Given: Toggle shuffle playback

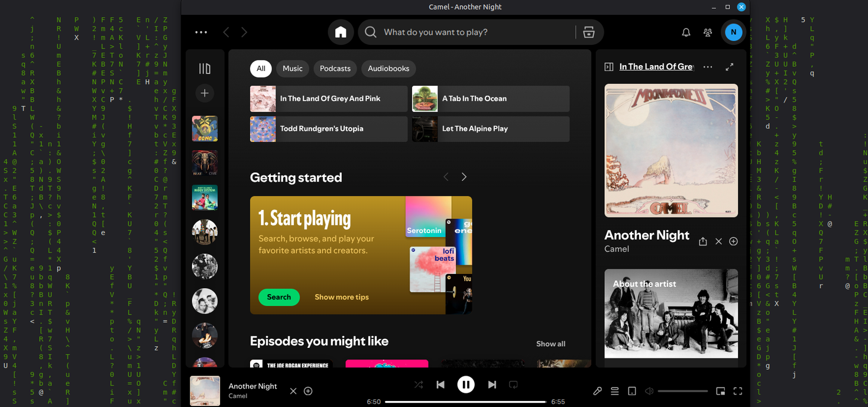Looking at the screenshot, I should pos(419,385).
